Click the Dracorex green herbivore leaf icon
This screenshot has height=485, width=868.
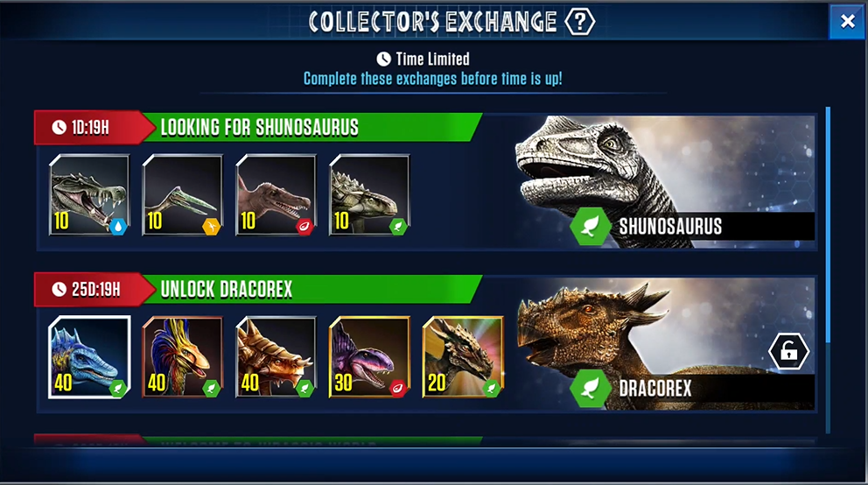point(591,388)
